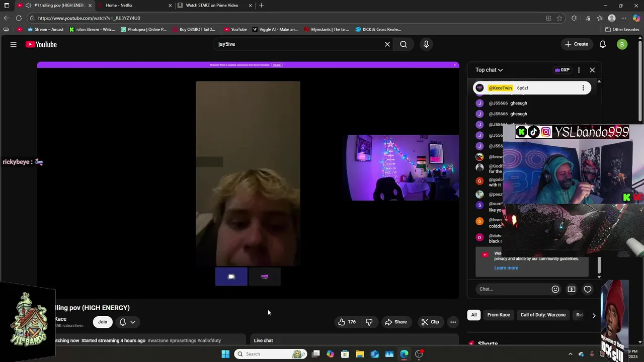Open options for pinned KxceTwin message
Viewport: 644px width, 362px height.
pos(583,88)
